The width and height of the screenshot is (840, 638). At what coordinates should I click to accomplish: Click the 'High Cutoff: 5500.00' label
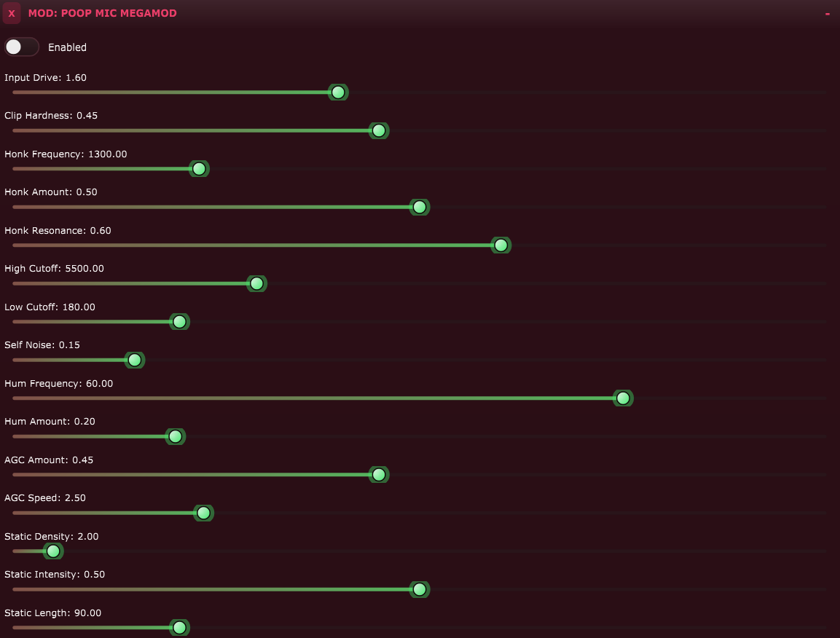click(x=54, y=269)
